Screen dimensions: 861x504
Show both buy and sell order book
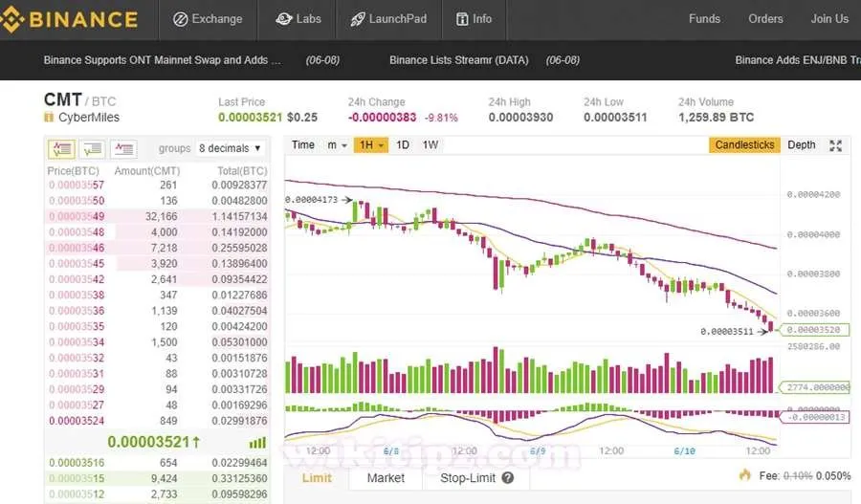coord(61,149)
